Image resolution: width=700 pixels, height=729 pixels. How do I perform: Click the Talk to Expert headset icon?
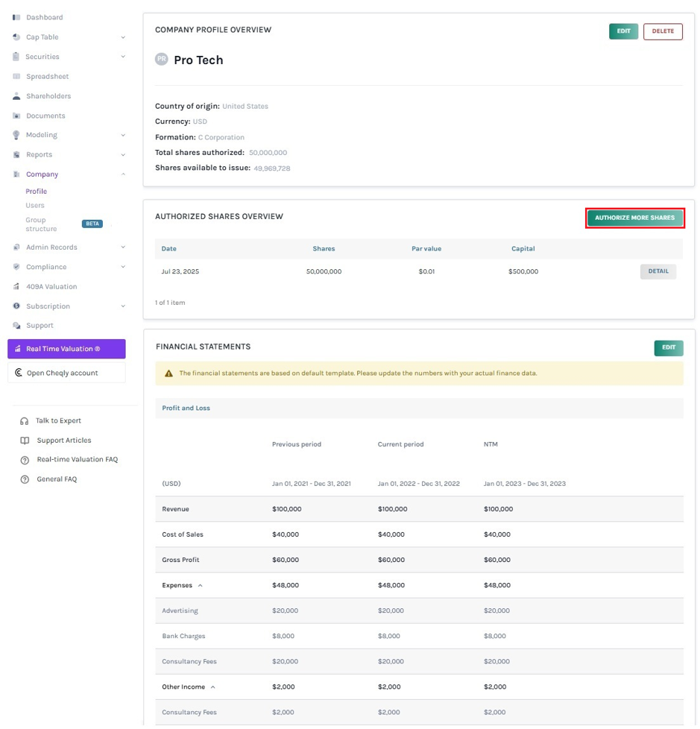tap(24, 421)
